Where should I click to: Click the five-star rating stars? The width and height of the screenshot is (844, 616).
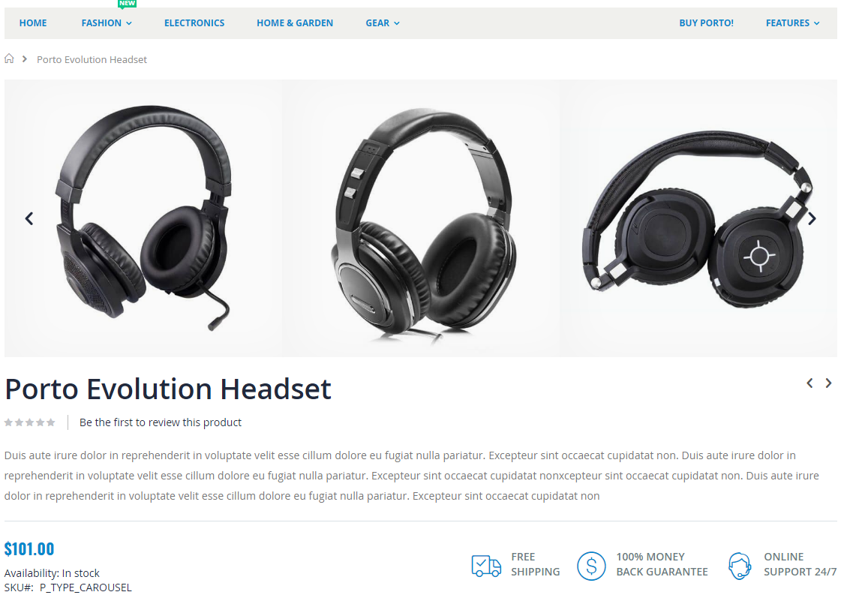click(29, 422)
